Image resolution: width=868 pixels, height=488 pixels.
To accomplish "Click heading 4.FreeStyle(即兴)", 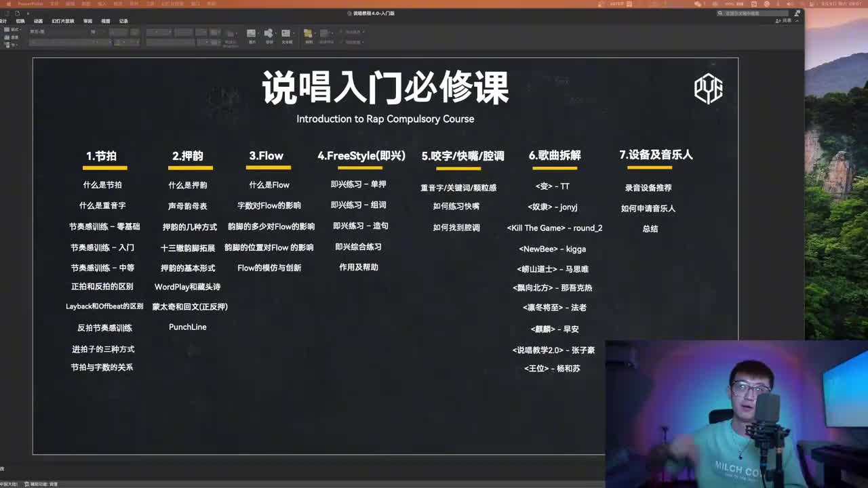I will 361,156.
